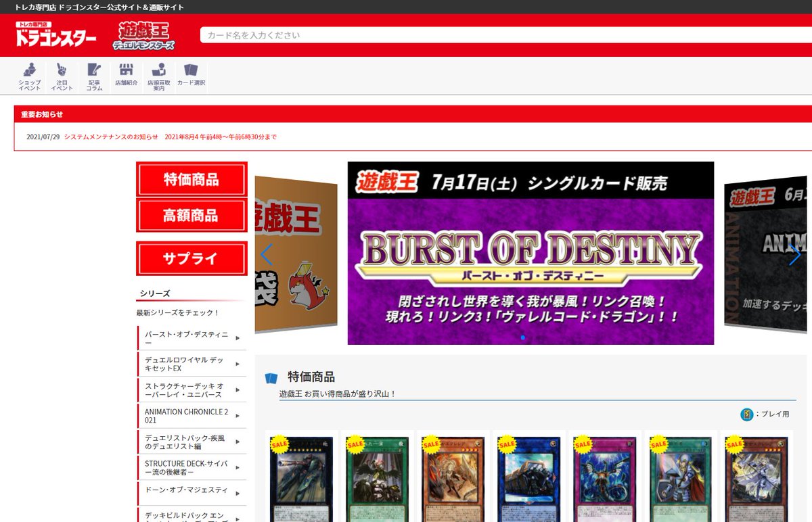This screenshot has height=522, width=812.
Task: Open the システムメンテナンスのお知らせ notice link
Action: (170, 137)
